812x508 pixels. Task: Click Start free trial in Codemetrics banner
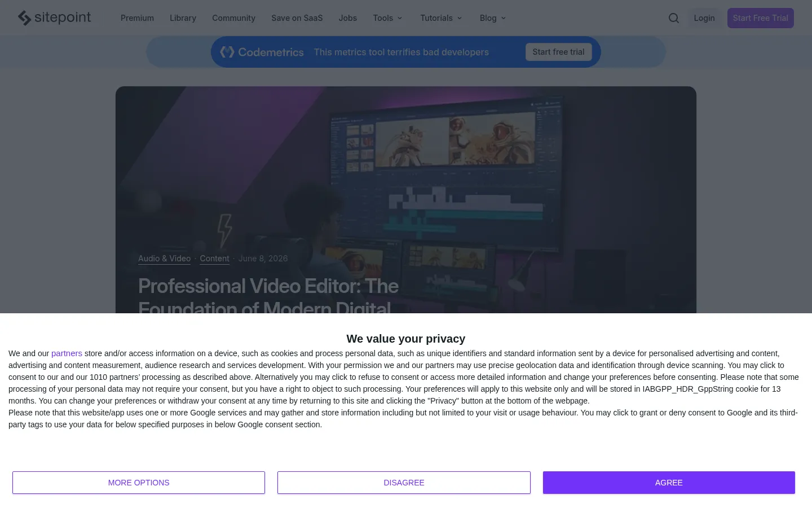point(558,52)
